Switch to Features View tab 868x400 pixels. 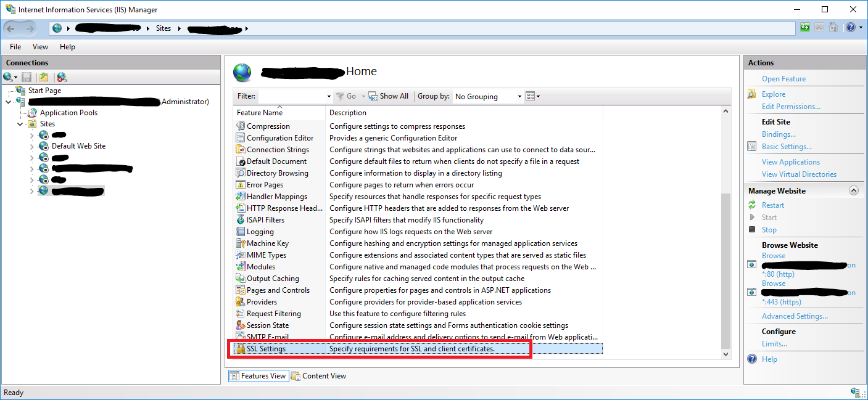[258, 376]
